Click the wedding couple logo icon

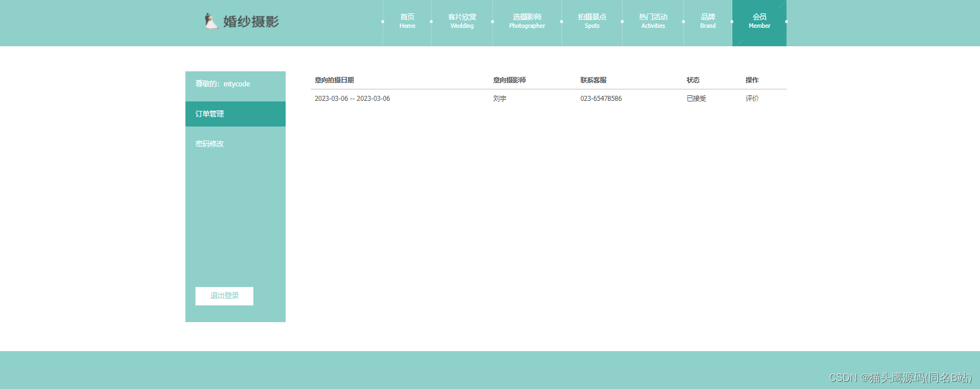pos(210,21)
